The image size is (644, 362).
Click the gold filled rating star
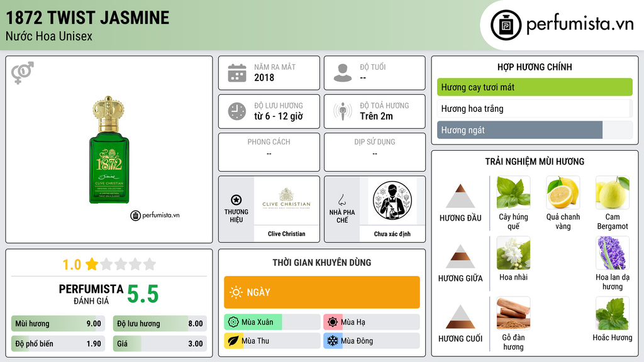(x=92, y=264)
